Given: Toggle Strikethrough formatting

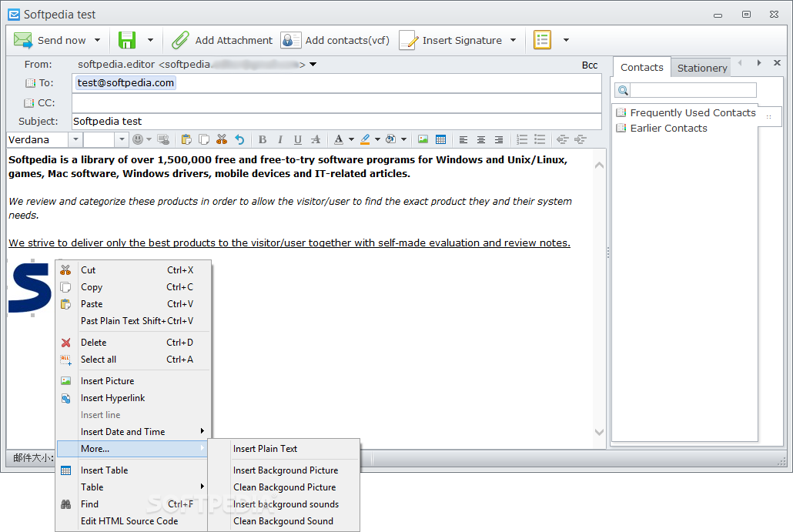Looking at the screenshot, I should click(316, 139).
